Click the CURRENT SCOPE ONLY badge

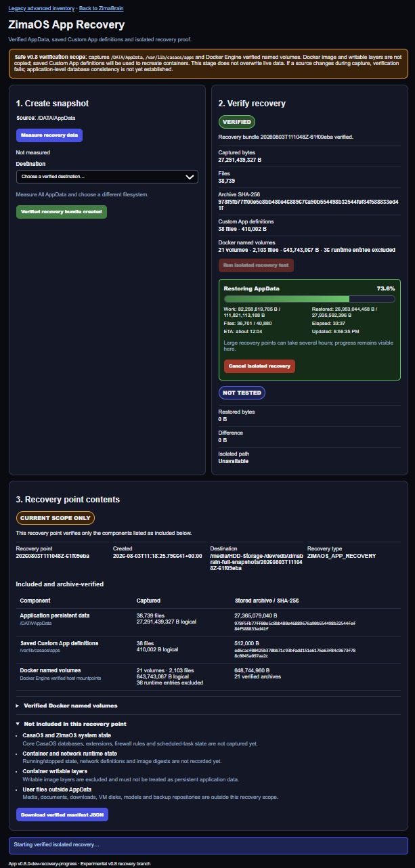coord(56,518)
